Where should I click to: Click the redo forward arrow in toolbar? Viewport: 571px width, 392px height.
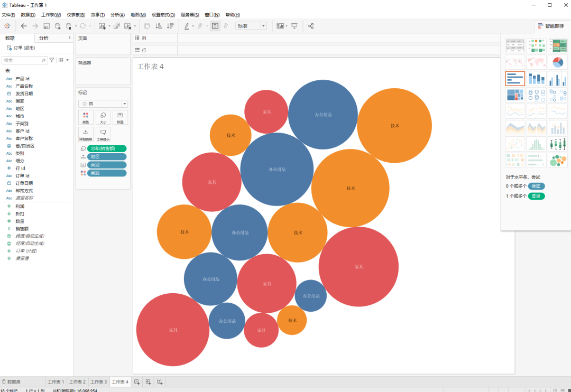(x=35, y=26)
